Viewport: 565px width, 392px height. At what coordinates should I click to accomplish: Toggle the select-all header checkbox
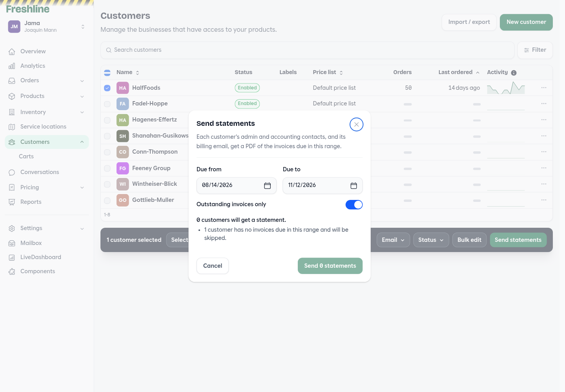coord(107,73)
